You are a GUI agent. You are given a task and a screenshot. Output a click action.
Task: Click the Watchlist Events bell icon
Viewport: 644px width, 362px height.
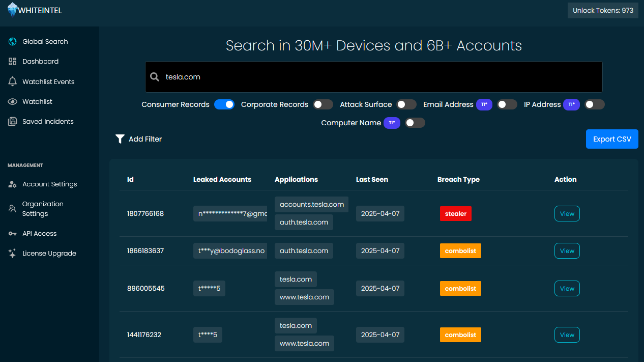pyautogui.click(x=13, y=82)
